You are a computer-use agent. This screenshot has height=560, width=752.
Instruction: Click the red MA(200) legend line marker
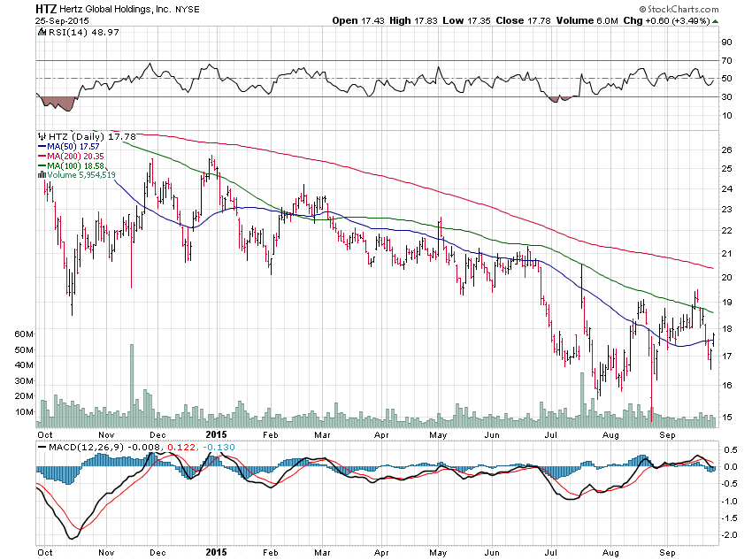pyautogui.click(x=42, y=157)
